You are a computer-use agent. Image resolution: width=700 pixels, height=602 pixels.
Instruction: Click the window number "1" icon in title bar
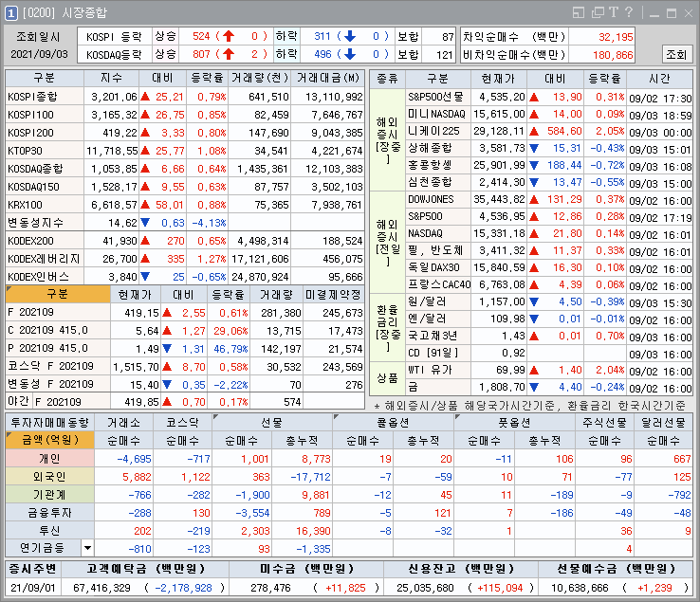coord(10,12)
